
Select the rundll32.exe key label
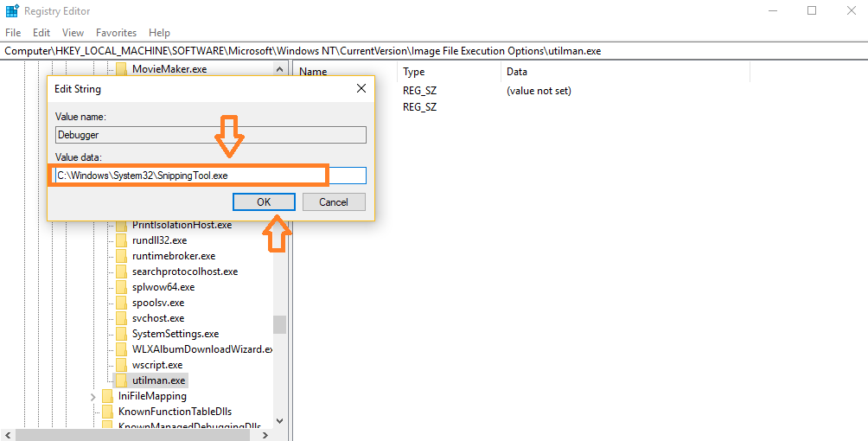point(159,240)
